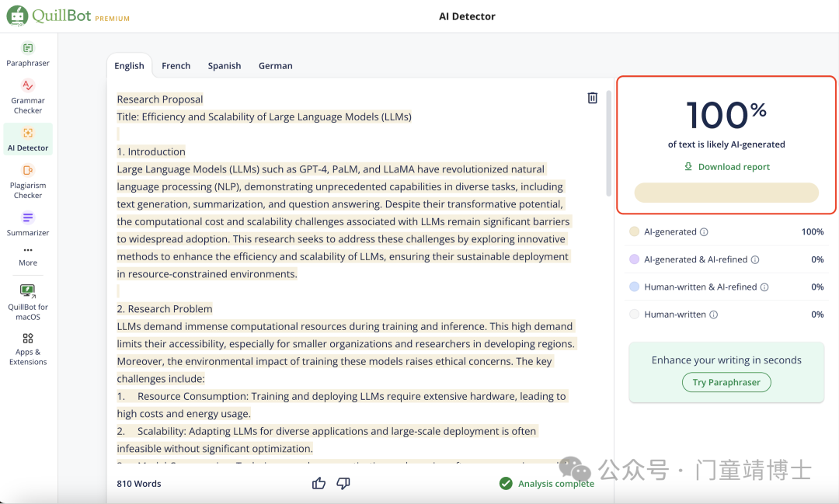Image resolution: width=839 pixels, height=504 pixels.
Task: Show info for Human-written & AI-refined
Action: coord(764,287)
